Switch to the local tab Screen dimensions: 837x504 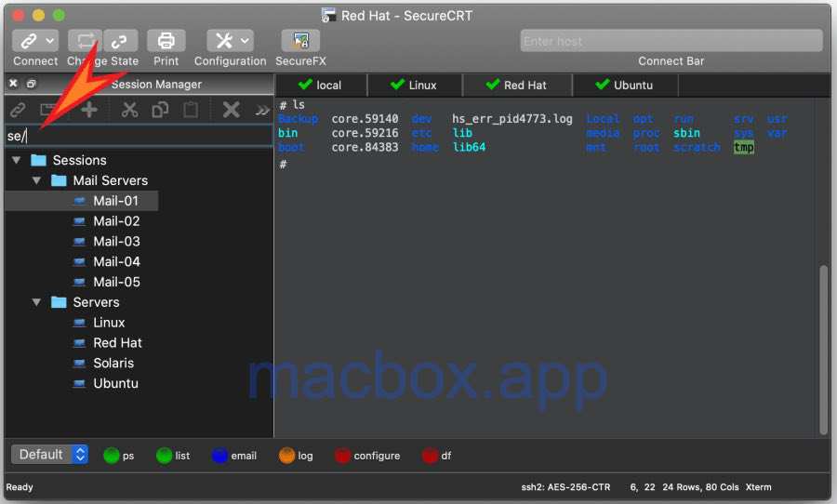[x=321, y=85]
